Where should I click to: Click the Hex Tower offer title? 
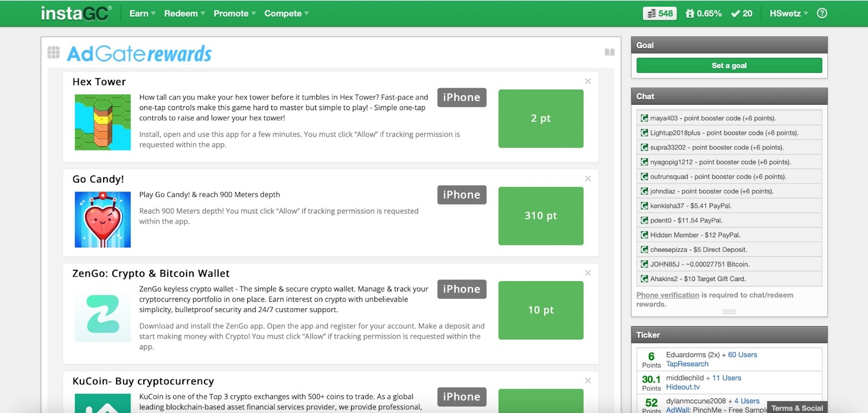99,82
